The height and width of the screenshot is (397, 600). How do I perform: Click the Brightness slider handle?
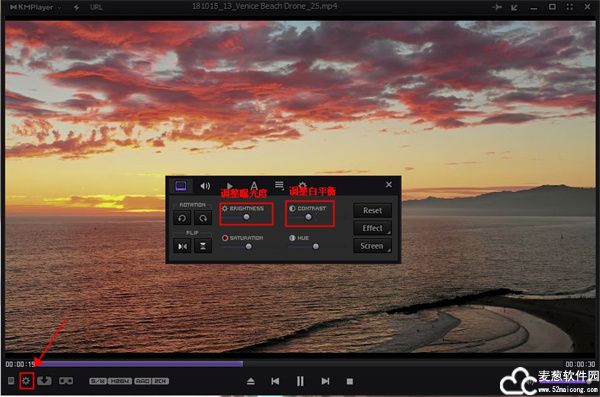coord(246,217)
